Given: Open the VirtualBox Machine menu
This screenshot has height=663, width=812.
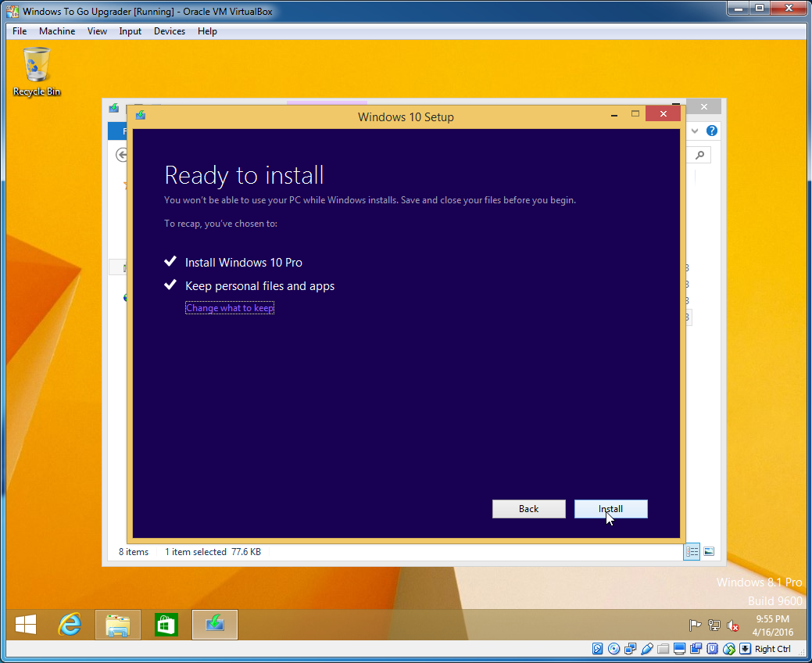Looking at the screenshot, I should (57, 31).
